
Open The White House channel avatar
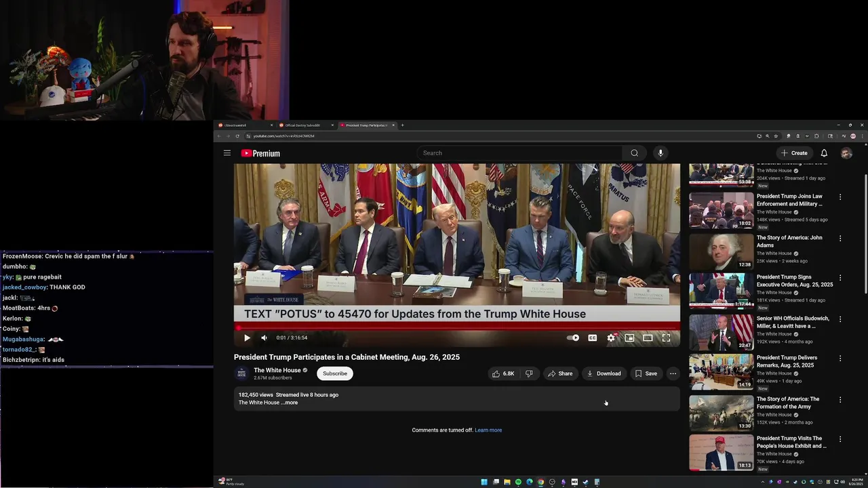coord(241,373)
